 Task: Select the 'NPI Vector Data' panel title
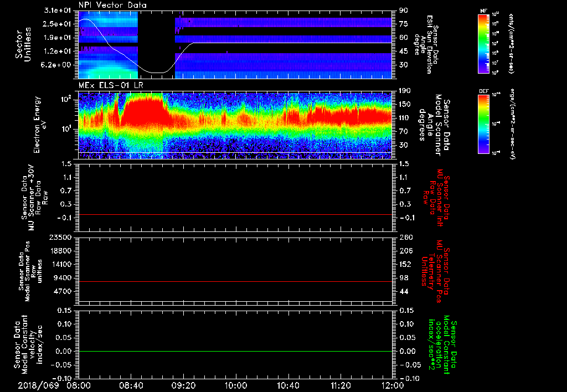pos(112,6)
